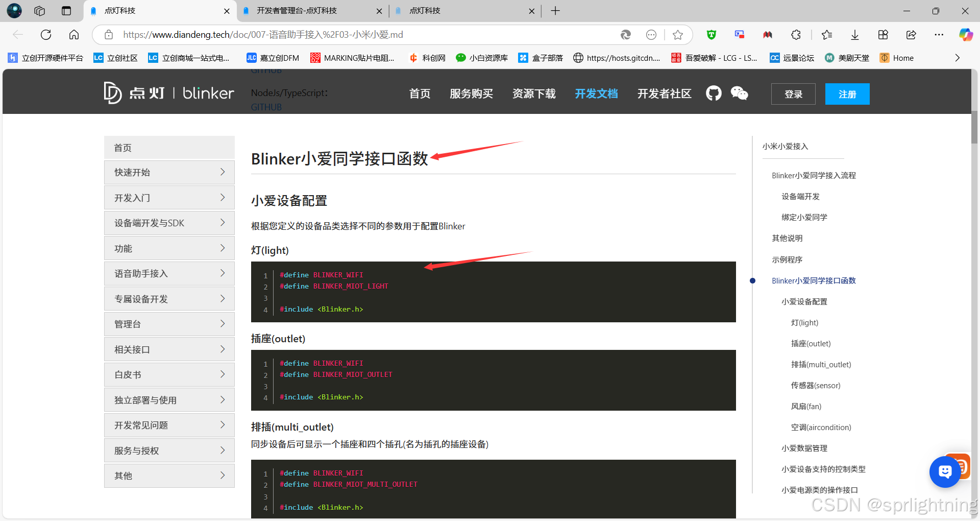The width and height of the screenshot is (980, 521).
Task: Show more bookmarks overflow chevron
Action: (x=958, y=58)
